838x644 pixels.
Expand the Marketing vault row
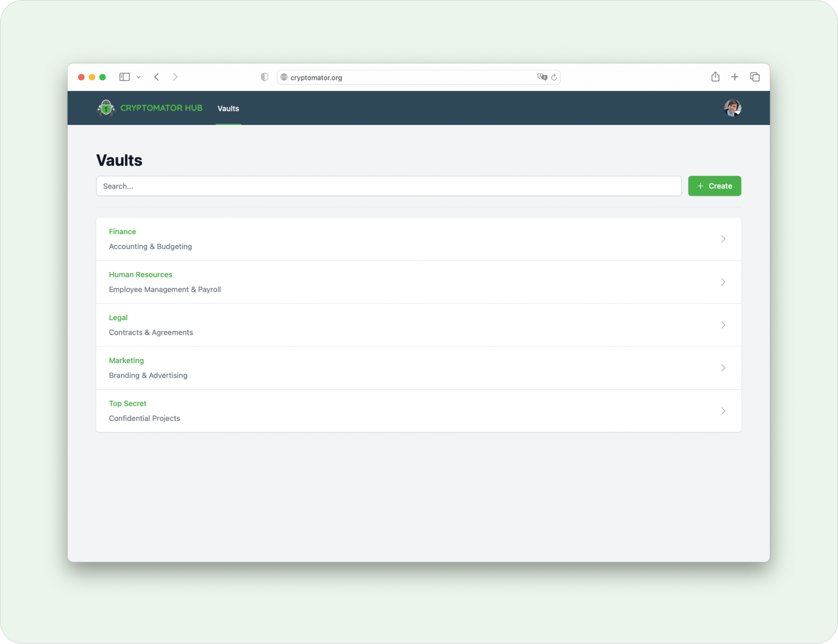[723, 368]
